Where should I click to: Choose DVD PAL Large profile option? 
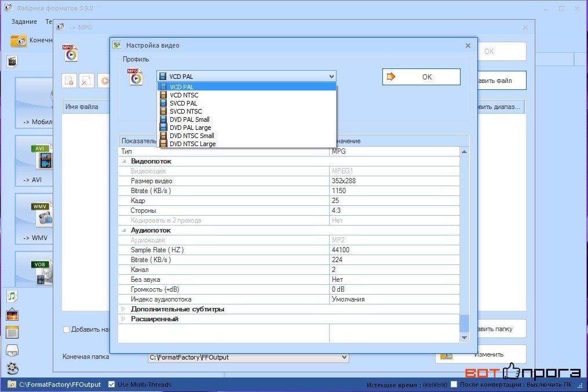click(247, 128)
